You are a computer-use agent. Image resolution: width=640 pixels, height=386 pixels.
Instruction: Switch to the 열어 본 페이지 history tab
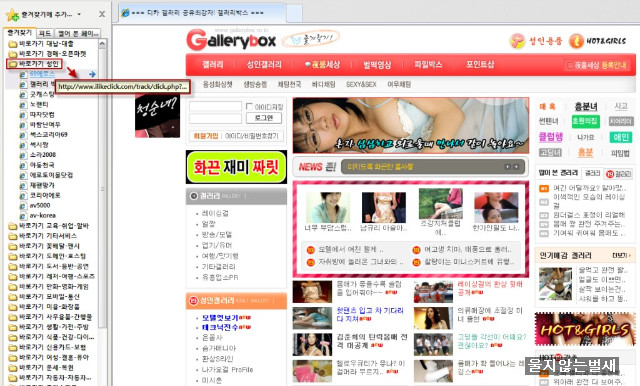[x=78, y=33]
